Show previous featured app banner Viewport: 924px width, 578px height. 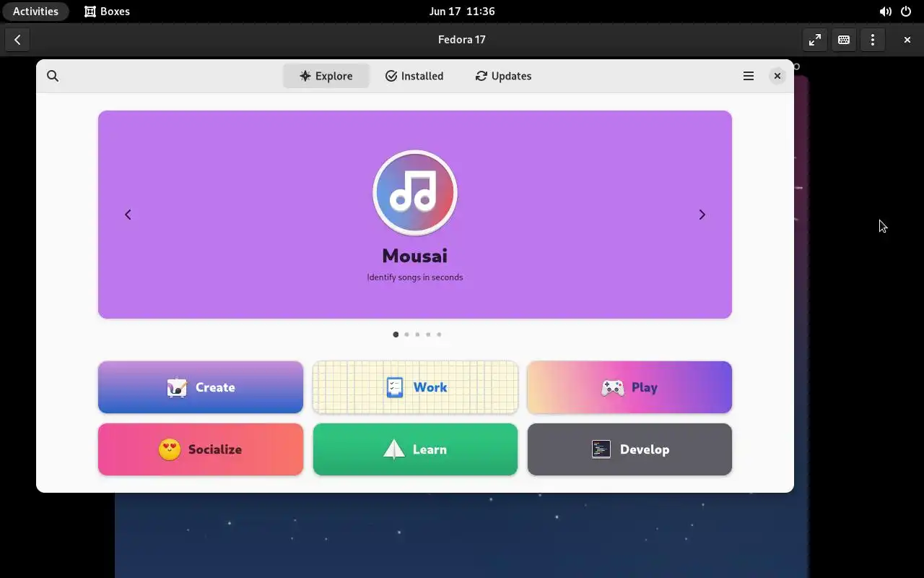[x=128, y=215]
